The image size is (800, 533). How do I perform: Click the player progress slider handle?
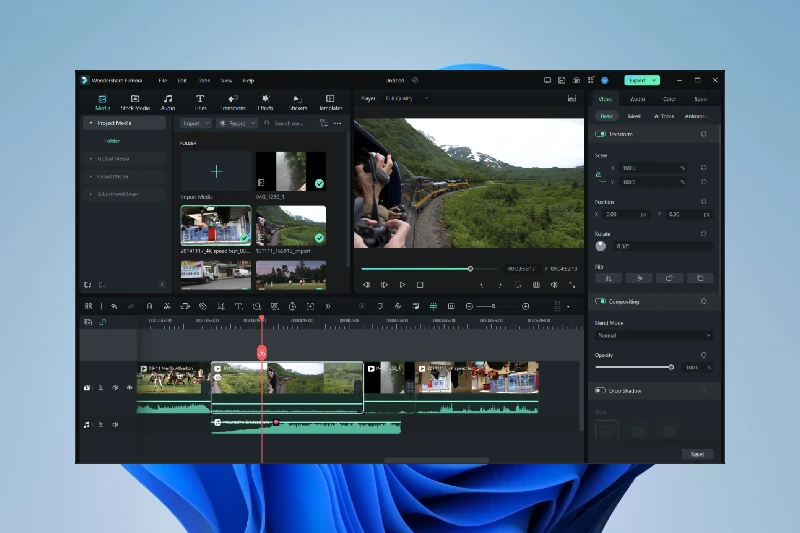click(x=470, y=269)
